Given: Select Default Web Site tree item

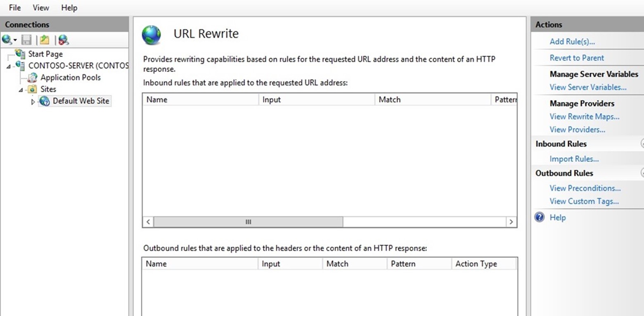Looking at the screenshot, I should pos(81,101).
